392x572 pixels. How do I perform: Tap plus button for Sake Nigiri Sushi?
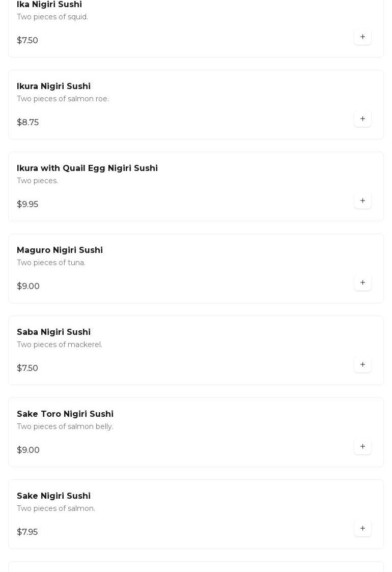[x=362, y=528]
